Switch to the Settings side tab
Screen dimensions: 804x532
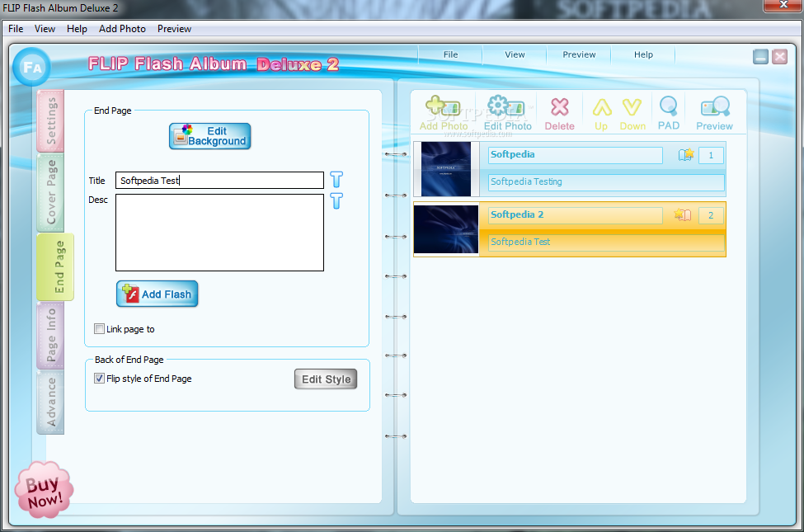(51, 121)
